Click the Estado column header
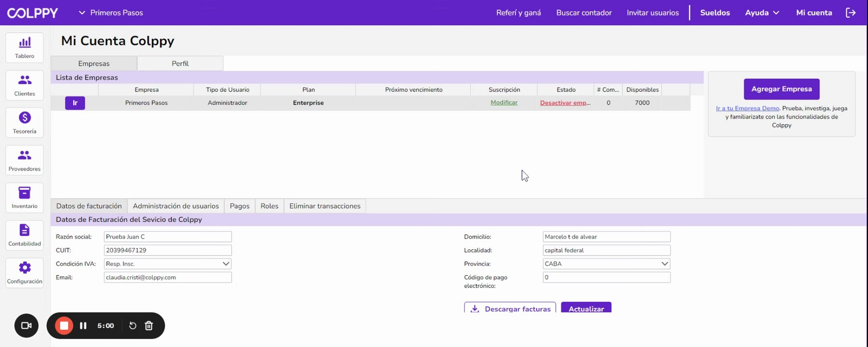 click(x=566, y=90)
